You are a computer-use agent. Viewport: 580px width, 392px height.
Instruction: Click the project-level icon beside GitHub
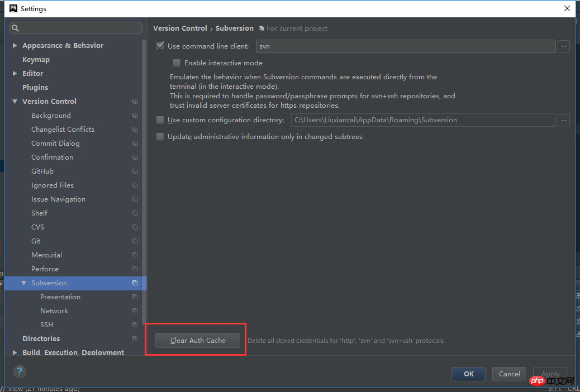pos(135,171)
